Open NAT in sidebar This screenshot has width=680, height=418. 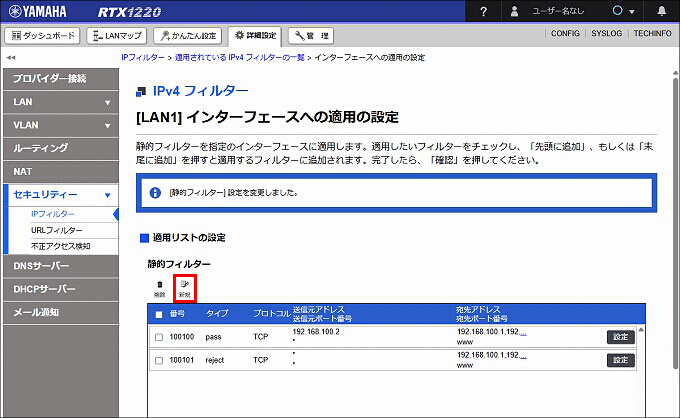(61, 172)
